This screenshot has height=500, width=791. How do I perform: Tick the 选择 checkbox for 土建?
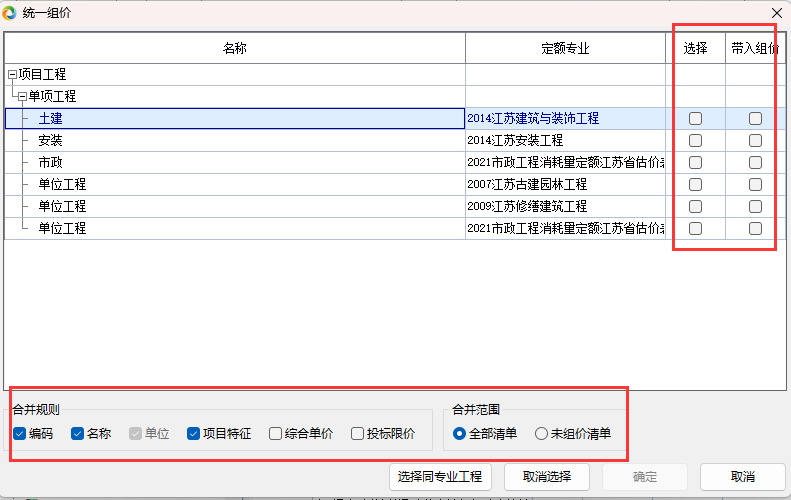click(x=695, y=119)
